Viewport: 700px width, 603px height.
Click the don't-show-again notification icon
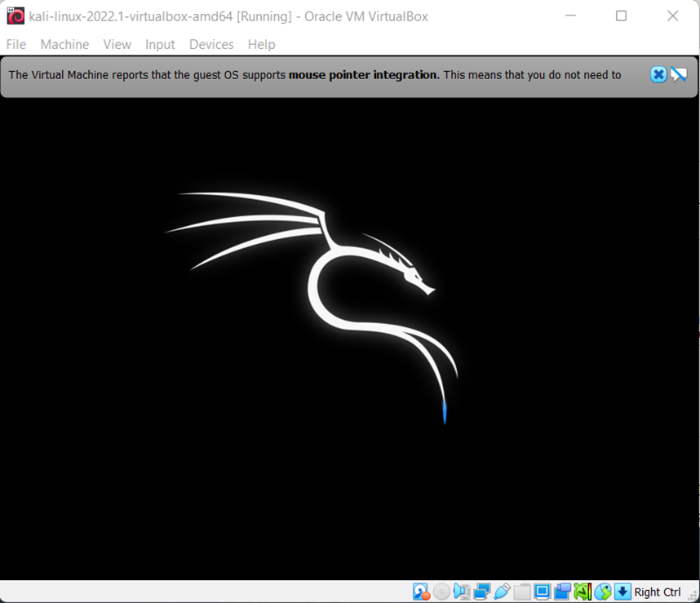tap(679, 74)
